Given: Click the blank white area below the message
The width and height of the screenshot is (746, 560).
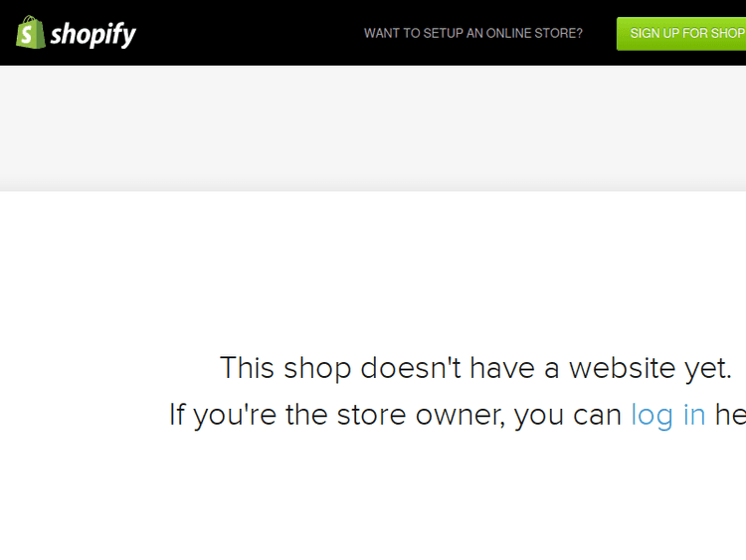Looking at the screenshot, I should pos(373,499).
